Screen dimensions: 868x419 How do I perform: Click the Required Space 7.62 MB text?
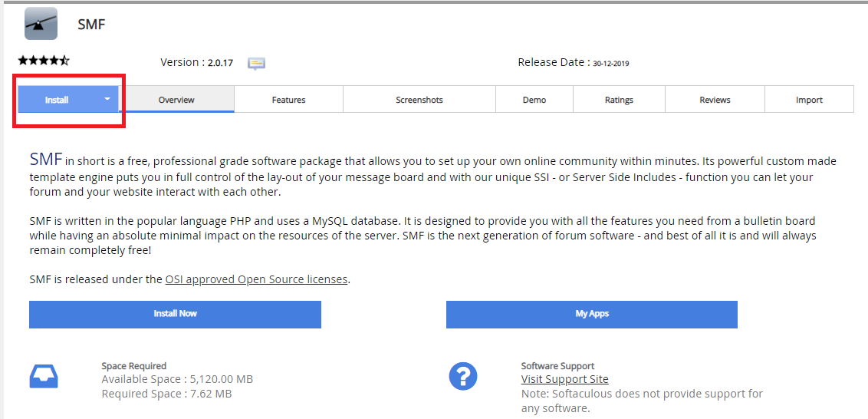[x=166, y=394]
